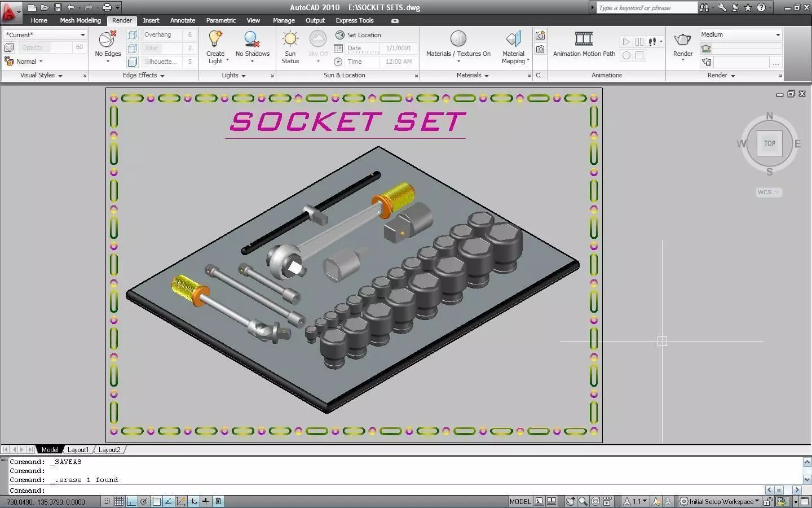Undo the last action with the undo arrow
812x508 pixels.
tap(70, 8)
